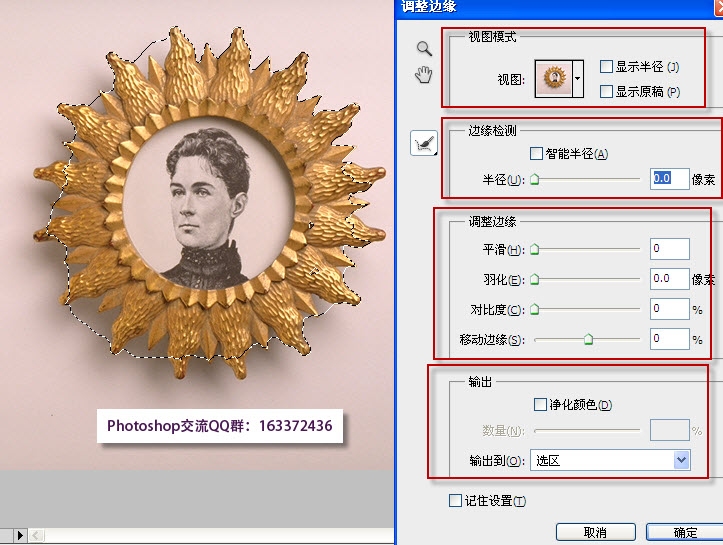Enable 显示原稿 (P) checkbox
The height and width of the screenshot is (545, 723).
tap(606, 91)
